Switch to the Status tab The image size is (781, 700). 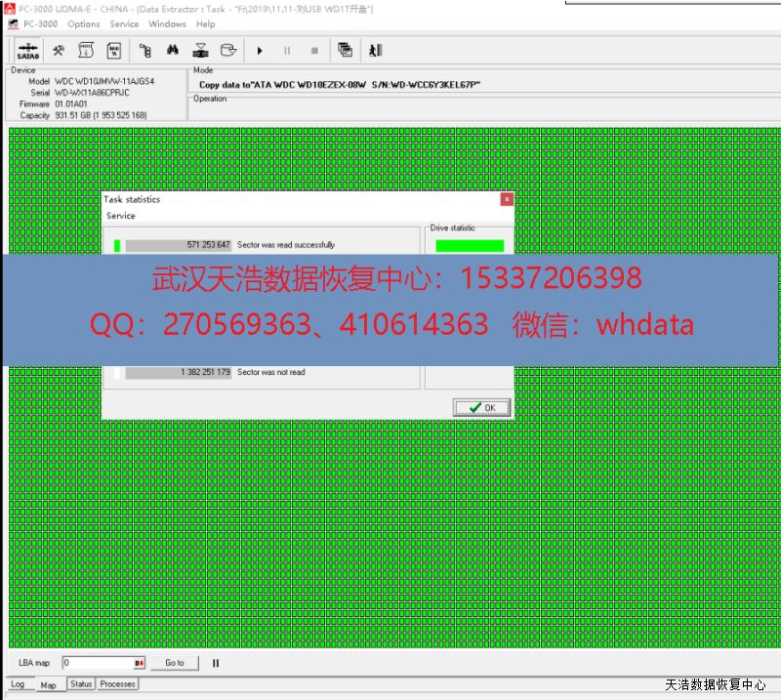(x=81, y=684)
